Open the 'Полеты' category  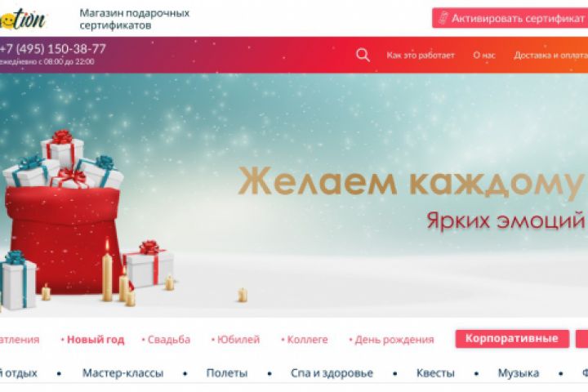[227, 373]
